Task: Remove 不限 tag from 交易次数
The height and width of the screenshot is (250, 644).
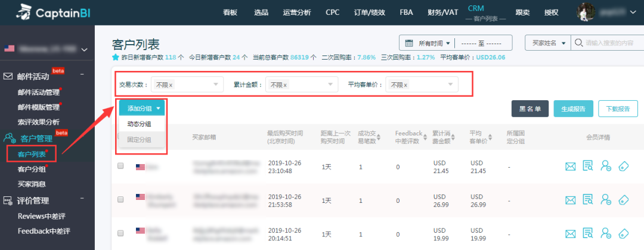Action: click(x=171, y=85)
